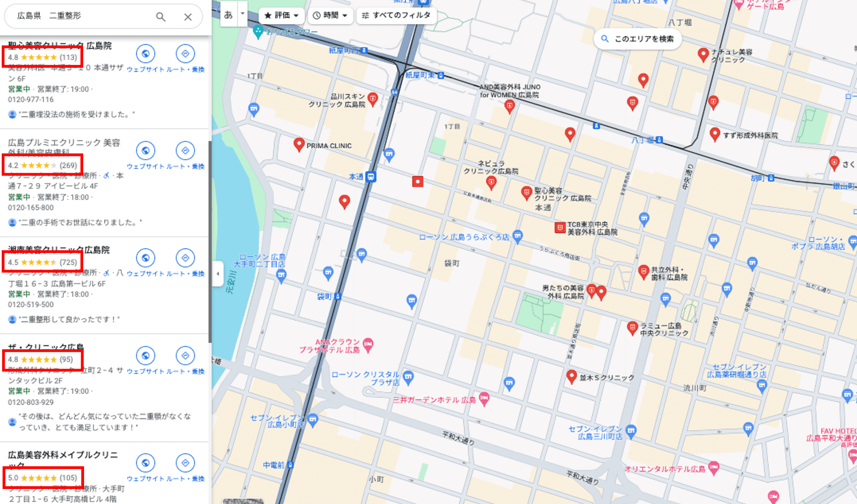Select 男たちの美容外科 広島院 map pin

tap(591, 291)
